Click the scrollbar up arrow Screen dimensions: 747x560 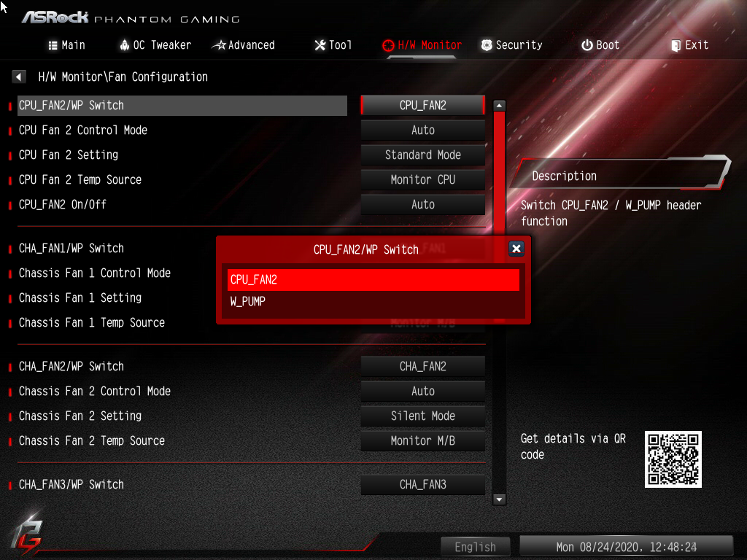(x=499, y=105)
